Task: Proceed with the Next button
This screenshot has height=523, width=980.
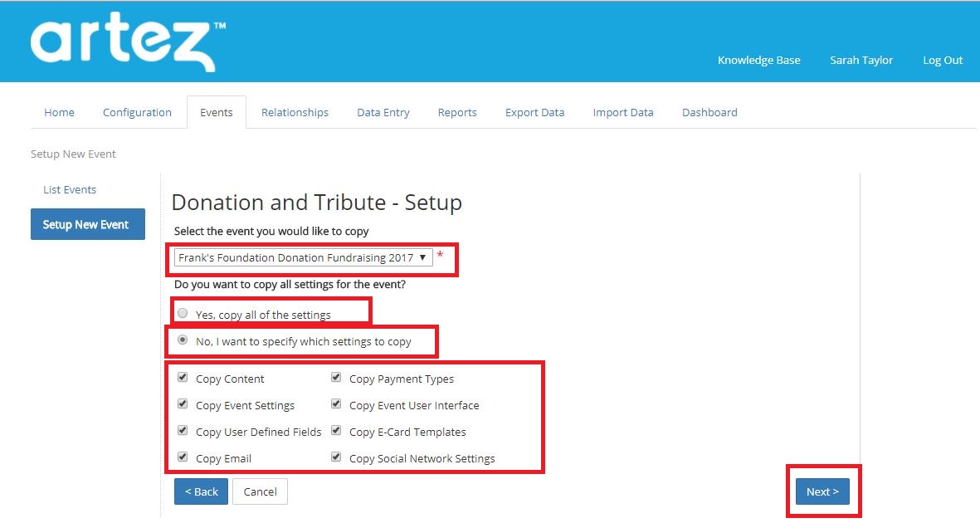Action: pos(822,491)
